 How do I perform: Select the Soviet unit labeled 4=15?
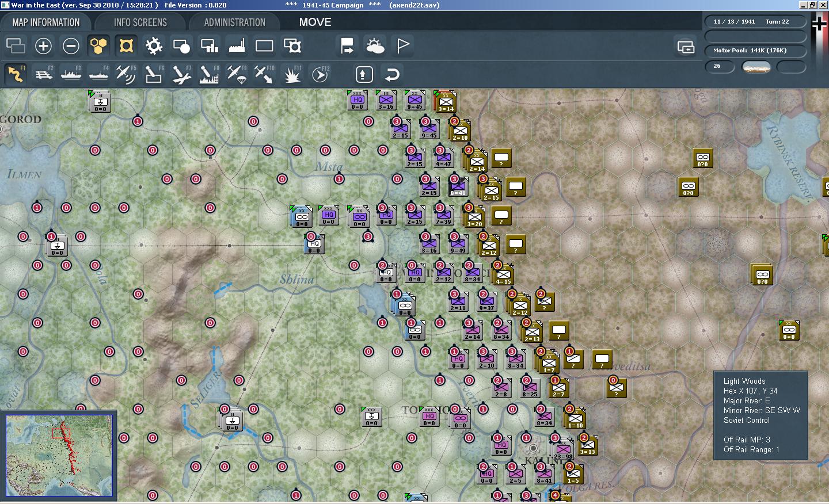point(503,274)
